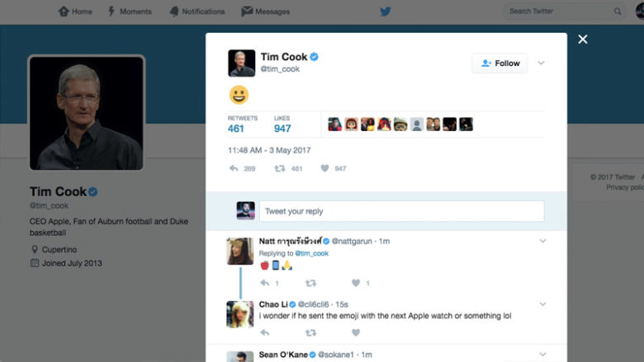The width and height of the screenshot is (644, 362).
Task: Open dropdown on Sean O'Kane's reply
Action: [x=542, y=355]
